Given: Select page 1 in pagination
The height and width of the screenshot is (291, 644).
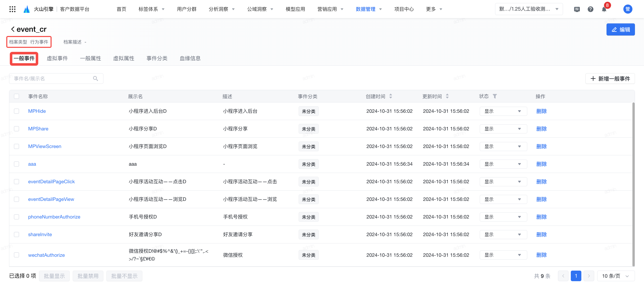Looking at the screenshot, I should click(576, 276).
